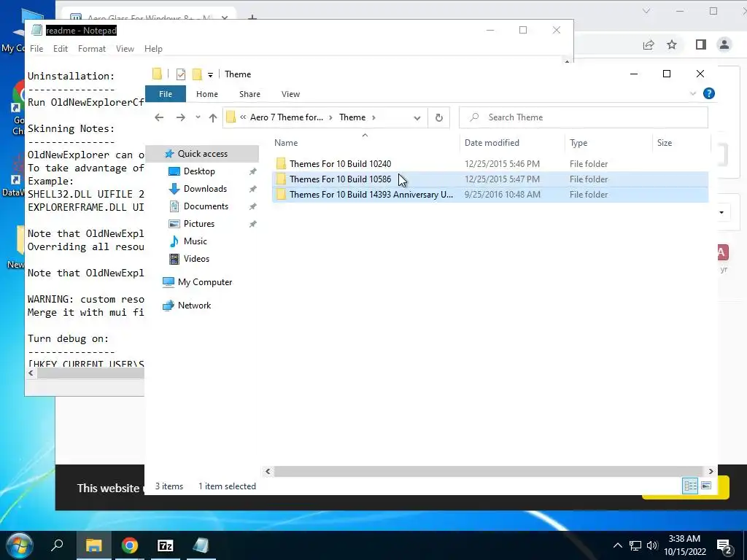Open the Quick Access Toolbar customize dropdown

[x=210, y=75]
